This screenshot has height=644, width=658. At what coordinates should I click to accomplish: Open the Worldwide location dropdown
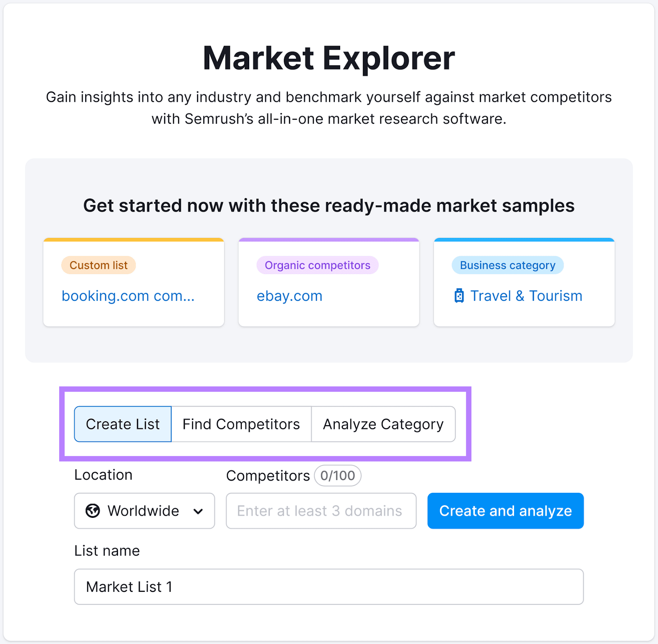[x=144, y=511]
